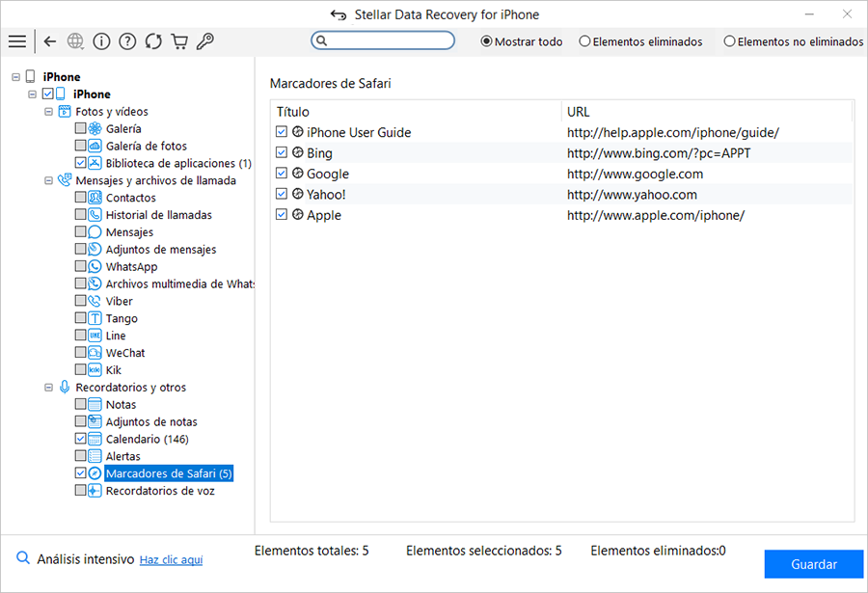Close the Stellar Data Recovery window
Viewport: 868px width, 593px height.
847,14
